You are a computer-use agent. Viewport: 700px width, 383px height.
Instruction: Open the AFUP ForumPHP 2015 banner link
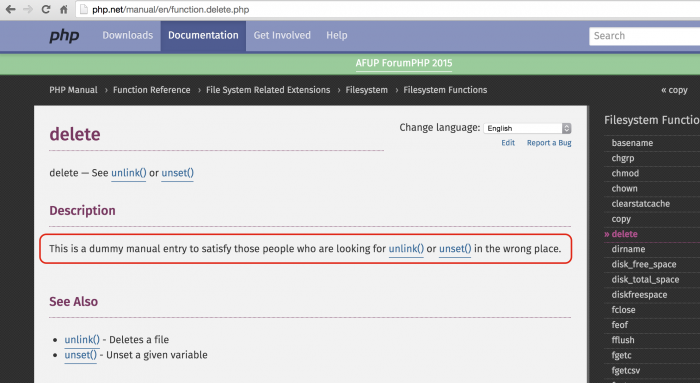click(x=404, y=63)
